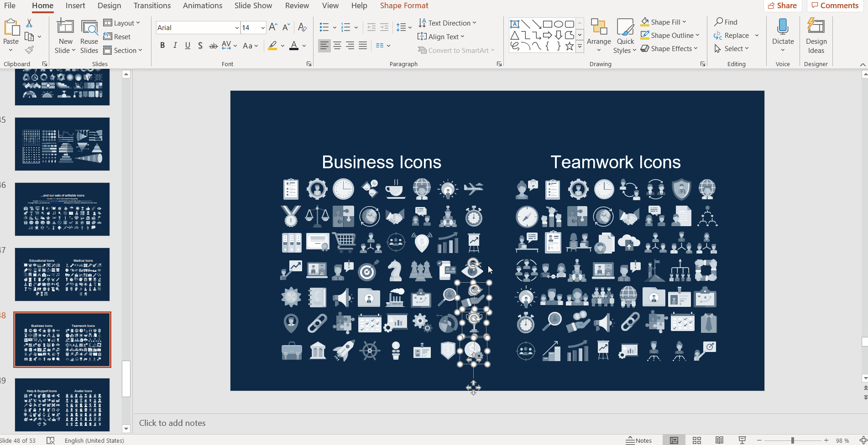Image resolution: width=868 pixels, height=445 pixels.
Task: Toggle the Notes pane in status bar
Action: pos(638,440)
